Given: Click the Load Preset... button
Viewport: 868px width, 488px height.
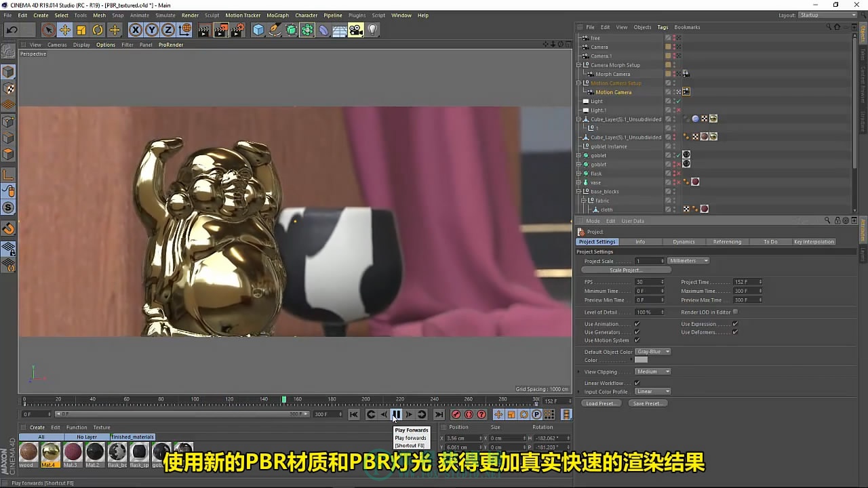Looking at the screenshot, I should [x=601, y=403].
